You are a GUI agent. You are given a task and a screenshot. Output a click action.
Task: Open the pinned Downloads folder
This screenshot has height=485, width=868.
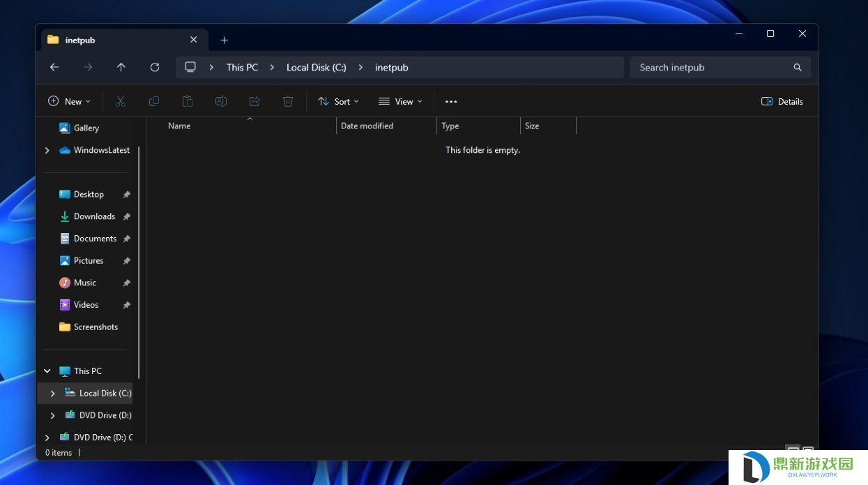pos(94,216)
